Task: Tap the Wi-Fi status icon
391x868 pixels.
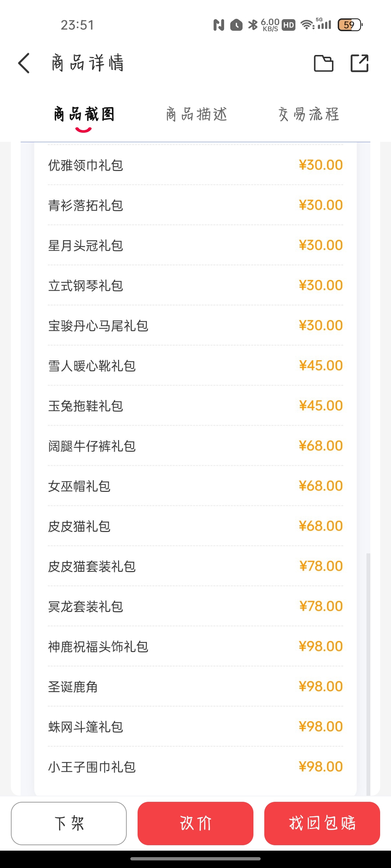Action: pos(307,25)
